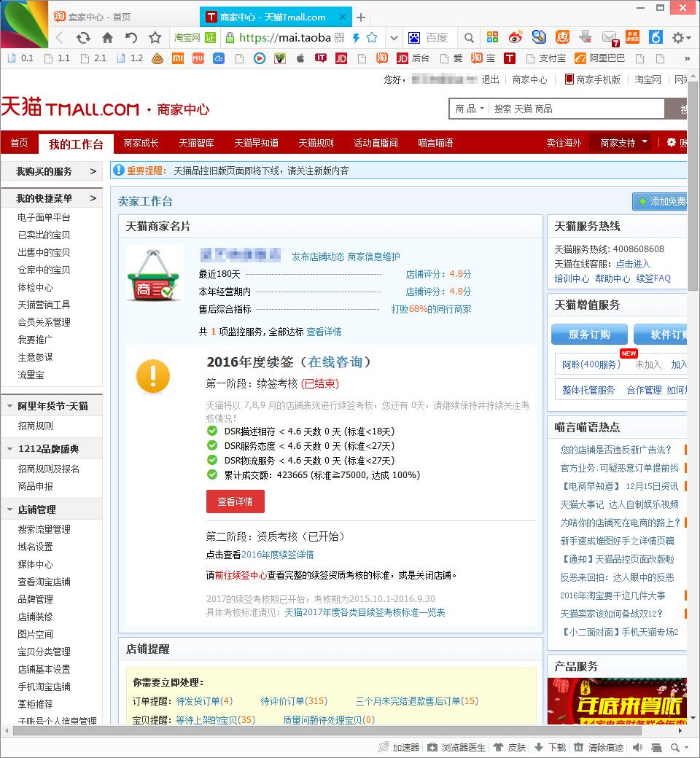The width and height of the screenshot is (700, 758).
Task: Click 查看详情 link for monitoring services
Action: pos(324,332)
